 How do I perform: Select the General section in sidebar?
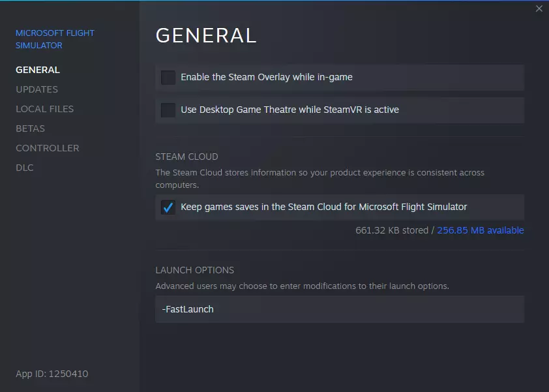[38, 70]
